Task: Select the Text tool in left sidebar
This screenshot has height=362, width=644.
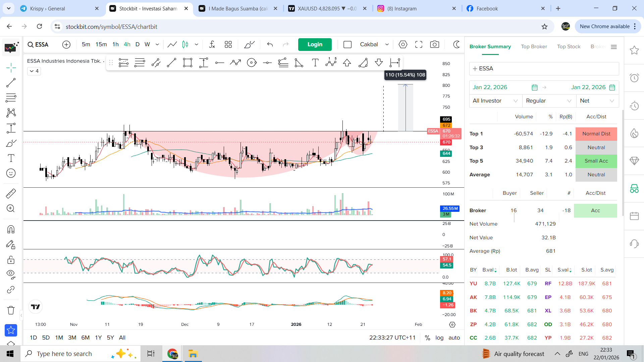Action: point(11,158)
